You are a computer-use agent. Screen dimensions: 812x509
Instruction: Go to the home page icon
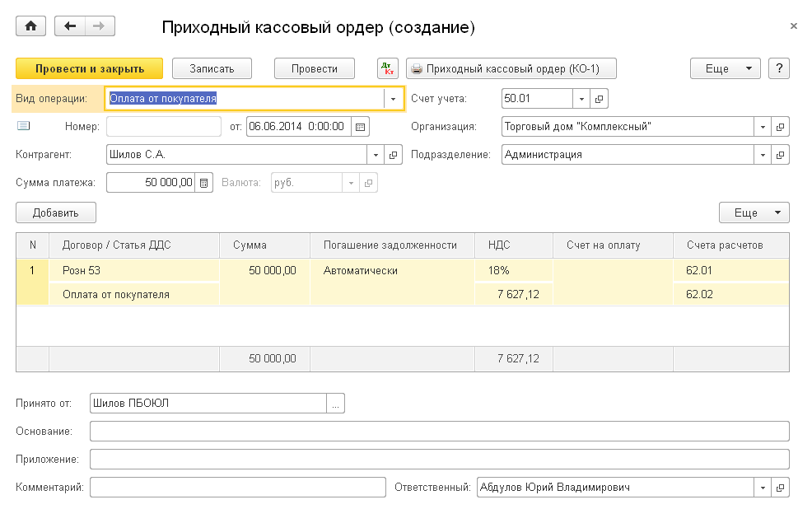(30, 26)
